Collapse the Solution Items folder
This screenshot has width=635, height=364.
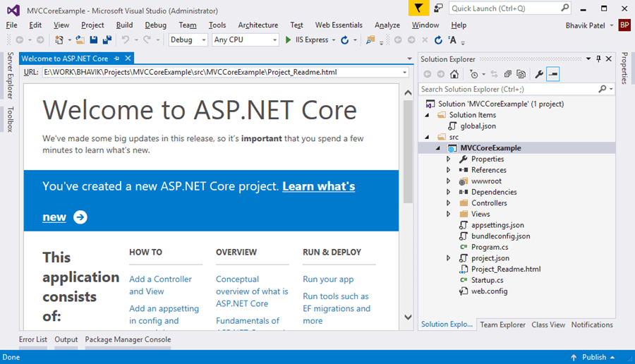pos(428,115)
